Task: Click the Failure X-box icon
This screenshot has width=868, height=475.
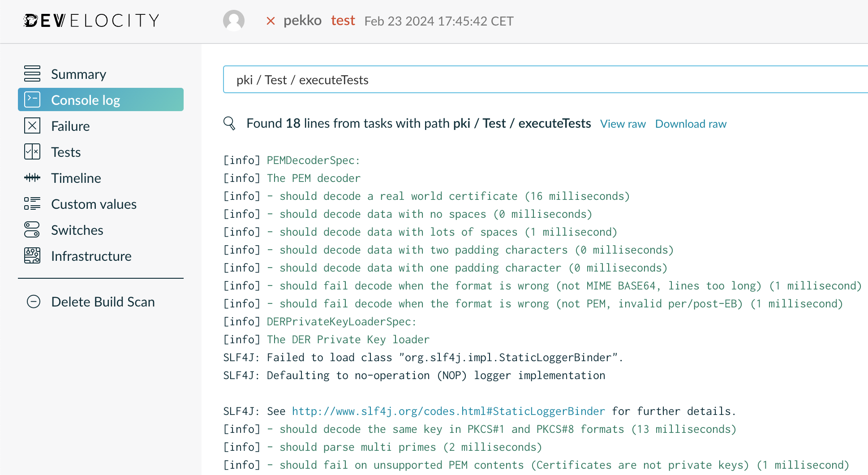Action: point(32,125)
